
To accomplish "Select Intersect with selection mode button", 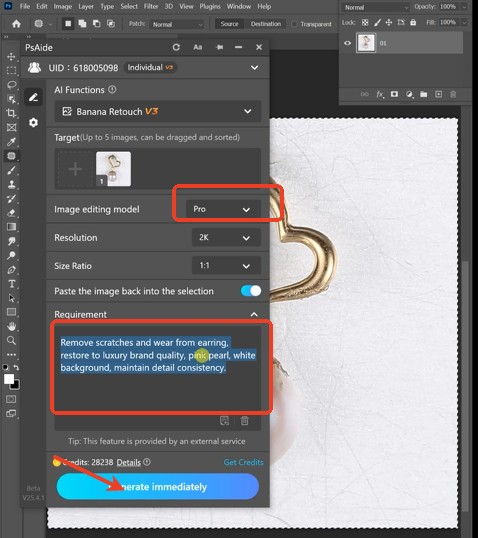I will coord(111,24).
